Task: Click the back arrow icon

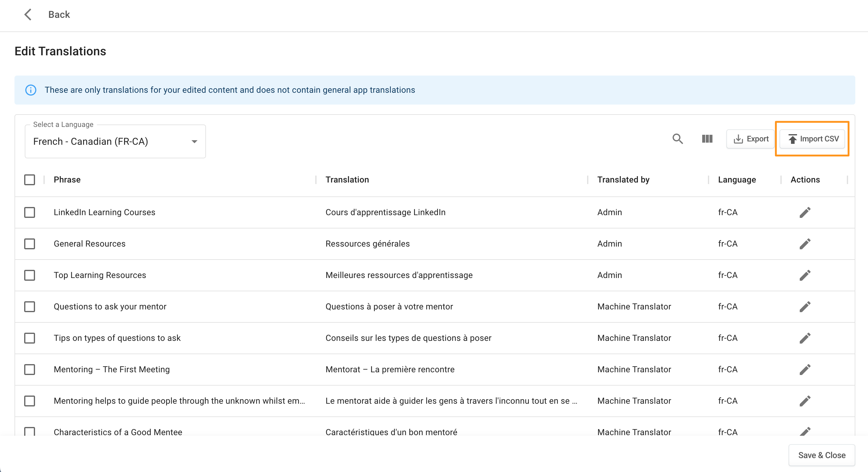Action: 28,15
